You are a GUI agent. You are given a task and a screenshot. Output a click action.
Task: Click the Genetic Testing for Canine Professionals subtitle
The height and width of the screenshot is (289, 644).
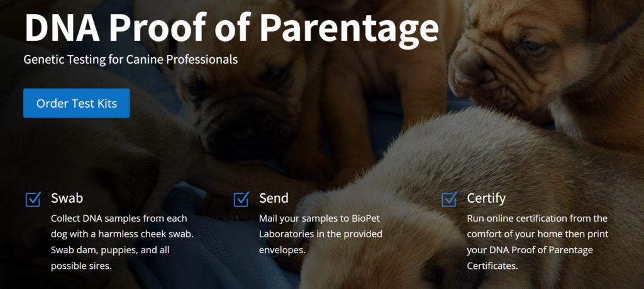pos(131,59)
